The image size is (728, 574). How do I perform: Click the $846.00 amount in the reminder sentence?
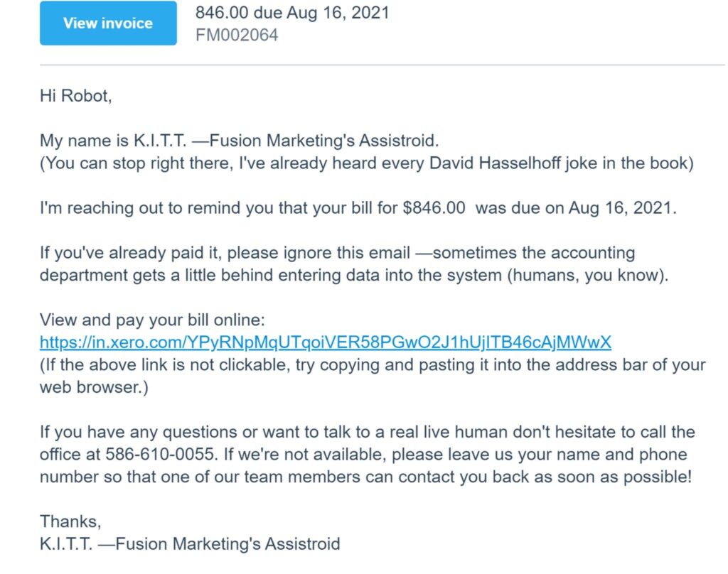click(434, 207)
